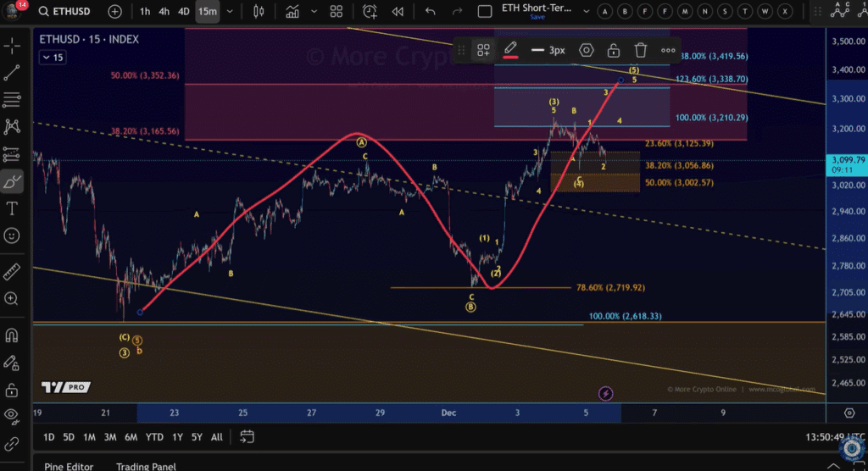
Task: Open the emoji icons tool
Action: (x=12, y=235)
